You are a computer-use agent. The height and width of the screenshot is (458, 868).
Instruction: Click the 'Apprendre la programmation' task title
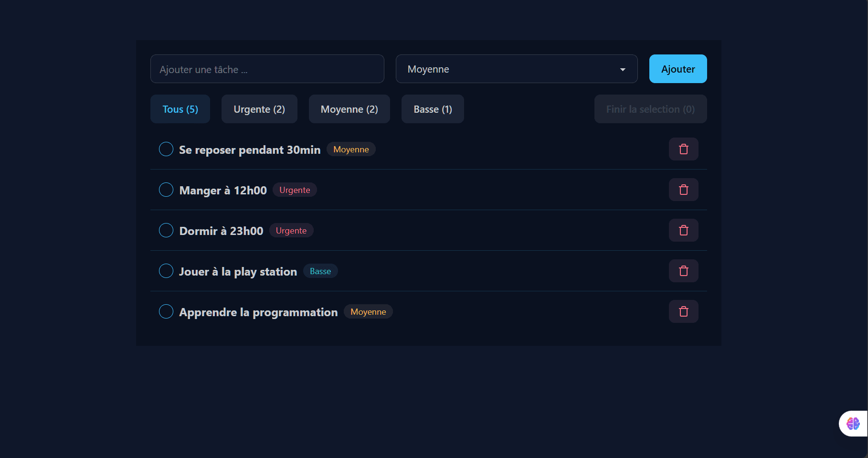pos(258,312)
